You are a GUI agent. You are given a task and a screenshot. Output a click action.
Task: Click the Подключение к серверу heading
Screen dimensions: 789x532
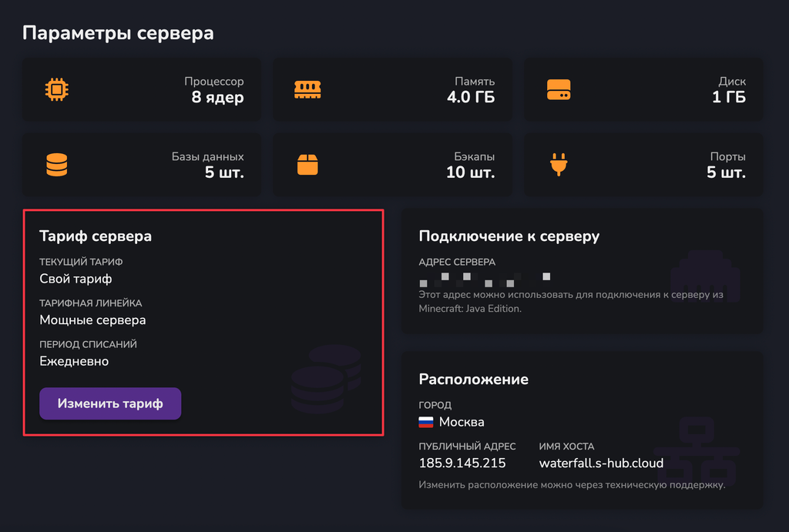point(509,236)
